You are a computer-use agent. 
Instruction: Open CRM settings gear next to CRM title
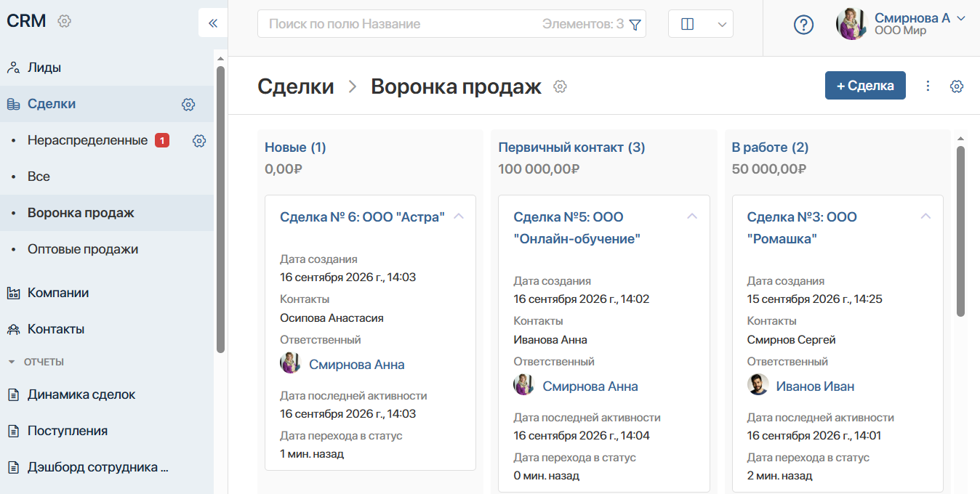point(64,21)
